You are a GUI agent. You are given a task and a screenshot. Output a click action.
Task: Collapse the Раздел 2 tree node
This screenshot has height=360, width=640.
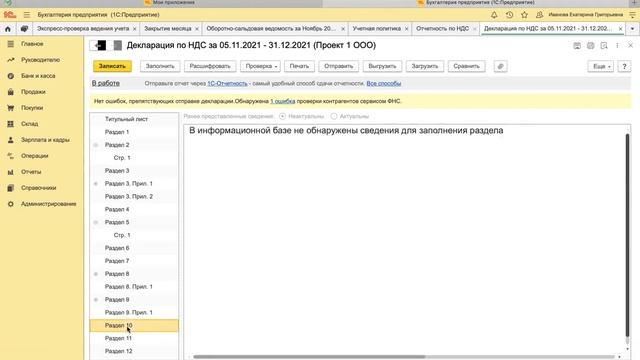pos(96,145)
